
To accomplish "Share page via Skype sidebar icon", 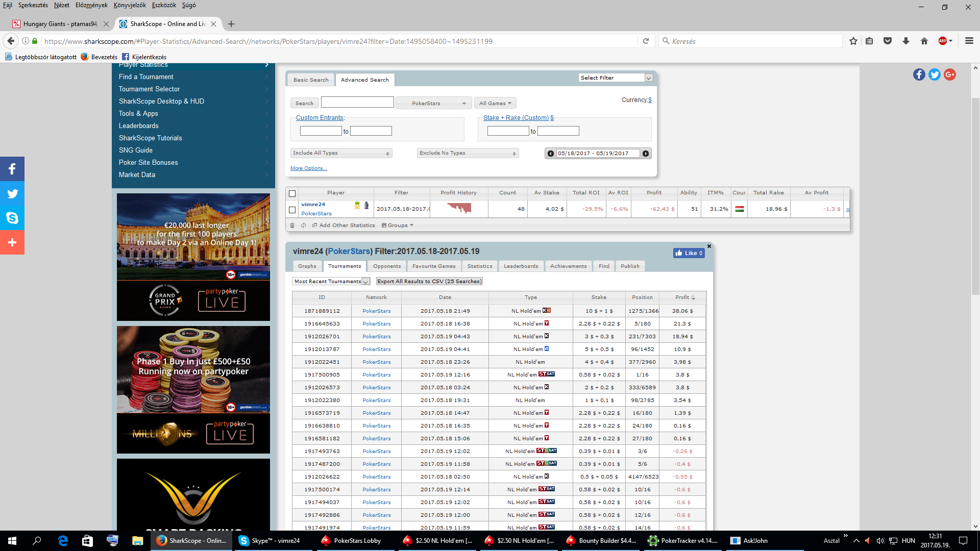I will click(12, 218).
